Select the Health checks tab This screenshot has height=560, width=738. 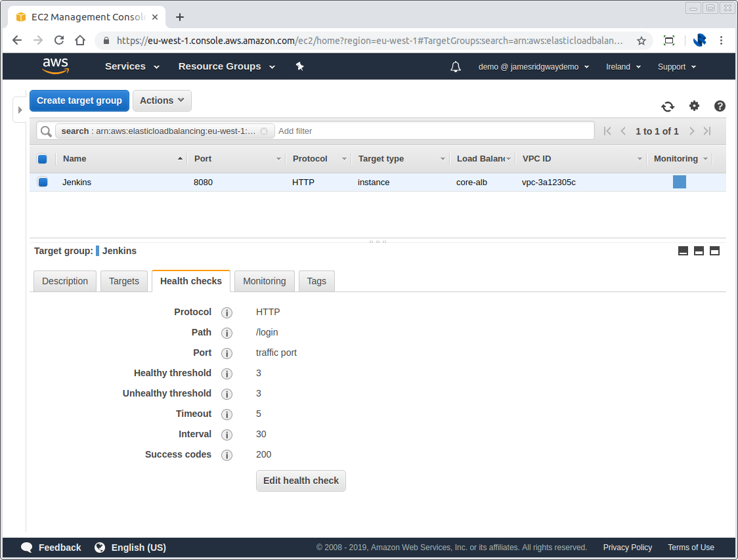191,282
